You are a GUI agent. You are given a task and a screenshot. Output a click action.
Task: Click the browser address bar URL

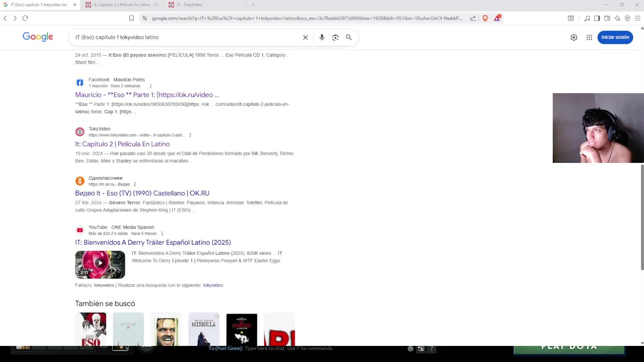point(307,18)
